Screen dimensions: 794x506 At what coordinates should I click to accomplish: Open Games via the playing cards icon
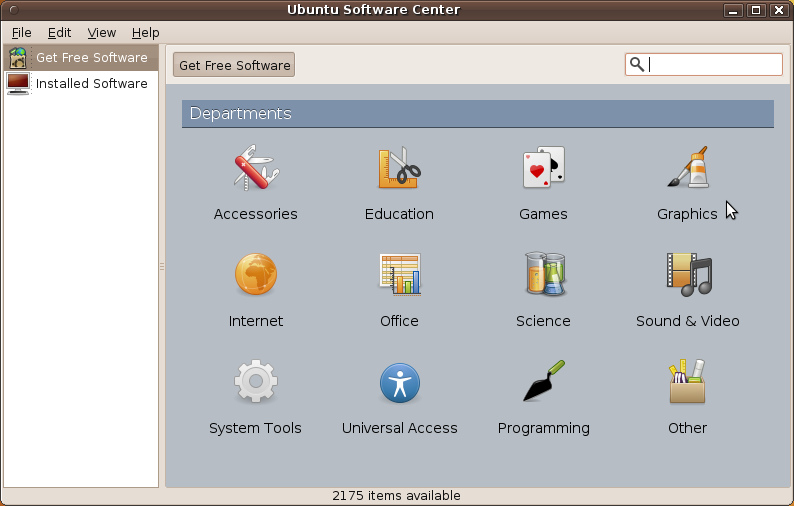543,168
